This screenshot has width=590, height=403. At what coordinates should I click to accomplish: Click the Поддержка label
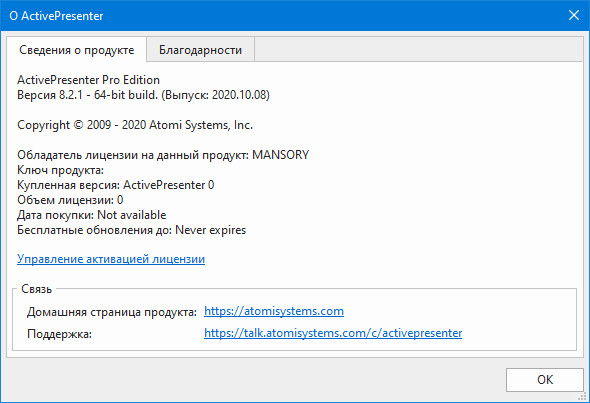coord(59,334)
